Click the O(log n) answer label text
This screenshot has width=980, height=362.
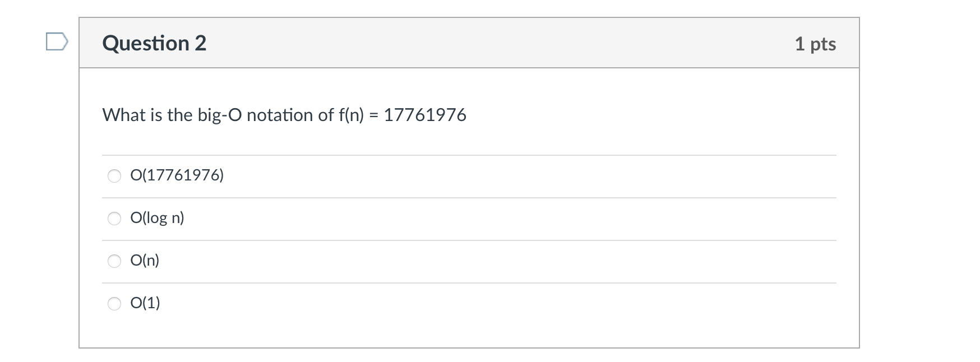tap(157, 218)
